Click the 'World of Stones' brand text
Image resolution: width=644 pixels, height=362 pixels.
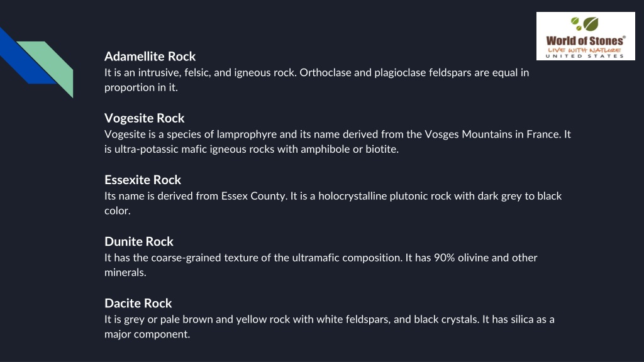tap(585, 41)
